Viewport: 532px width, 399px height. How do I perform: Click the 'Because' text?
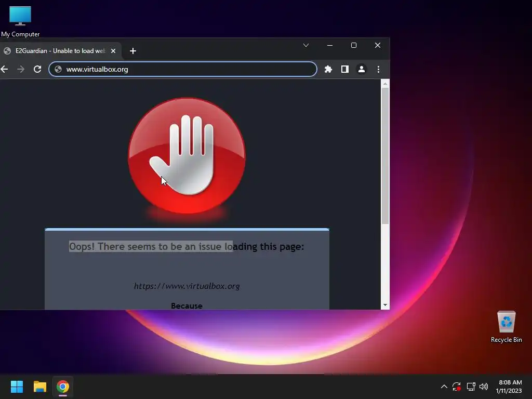tap(187, 305)
